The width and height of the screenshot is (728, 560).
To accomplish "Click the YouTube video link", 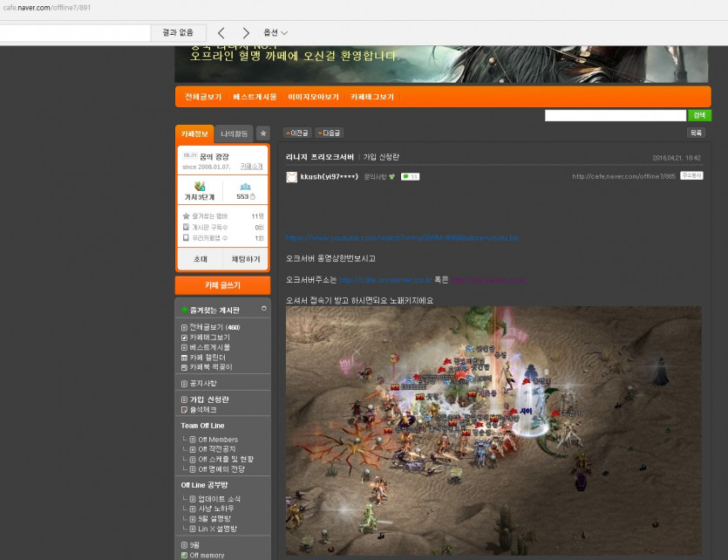I will [402, 237].
